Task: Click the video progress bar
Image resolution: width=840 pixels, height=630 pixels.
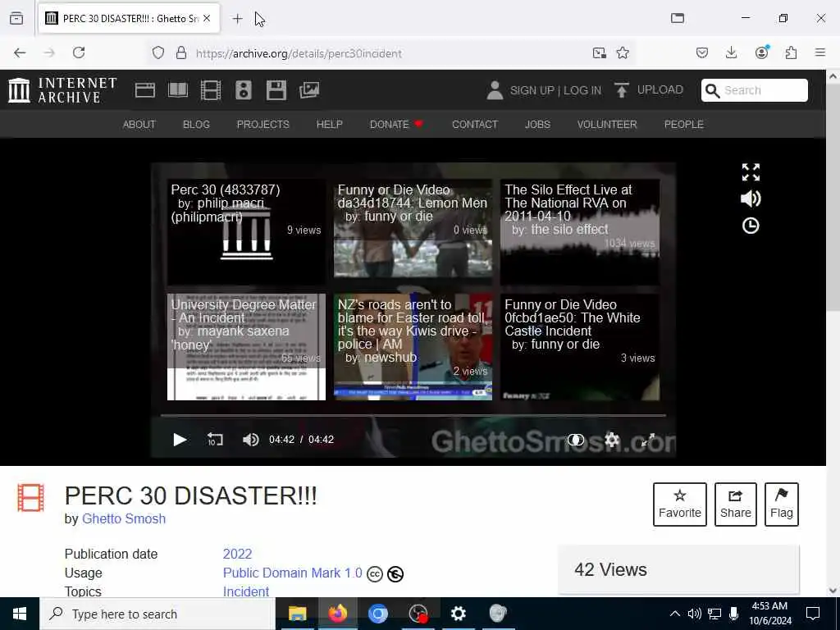Action: pyautogui.click(x=413, y=415)
